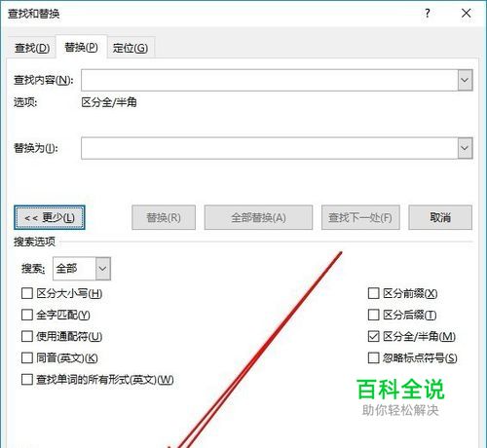Click the 全部替换(A) button
Viewport: 487px width, 448px height.
258,217
